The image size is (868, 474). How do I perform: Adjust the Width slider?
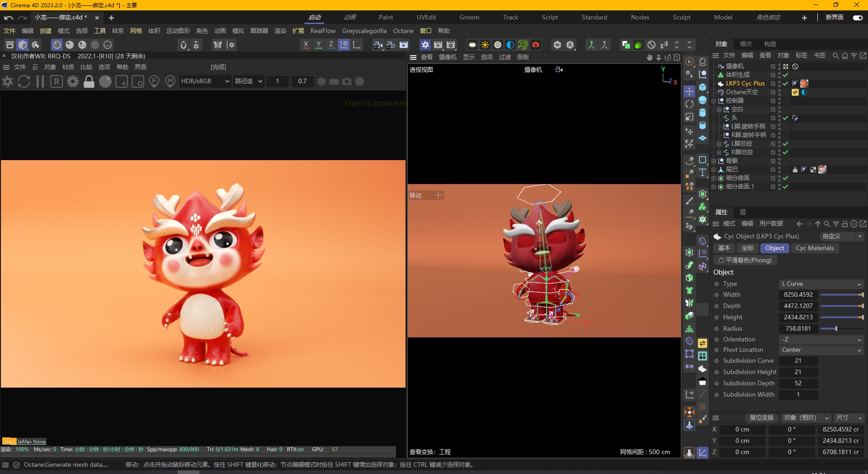(x=842, y=295)
